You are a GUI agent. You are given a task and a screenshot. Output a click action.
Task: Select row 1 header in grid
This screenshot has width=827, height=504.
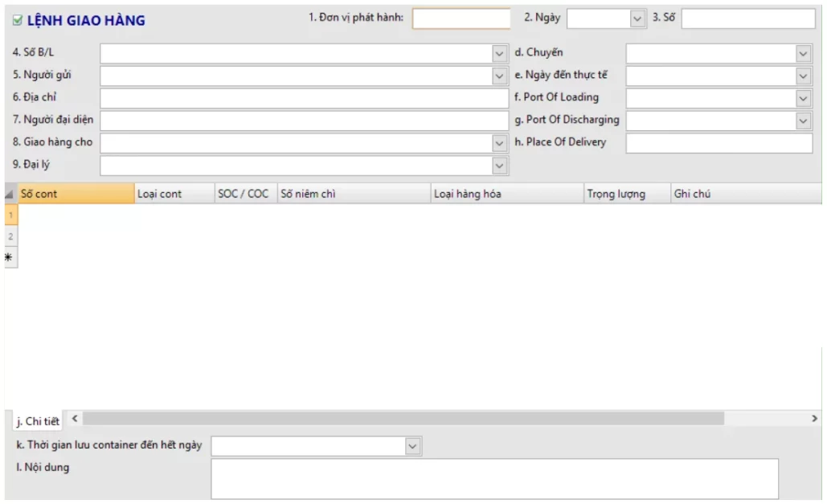coord(10,215)
